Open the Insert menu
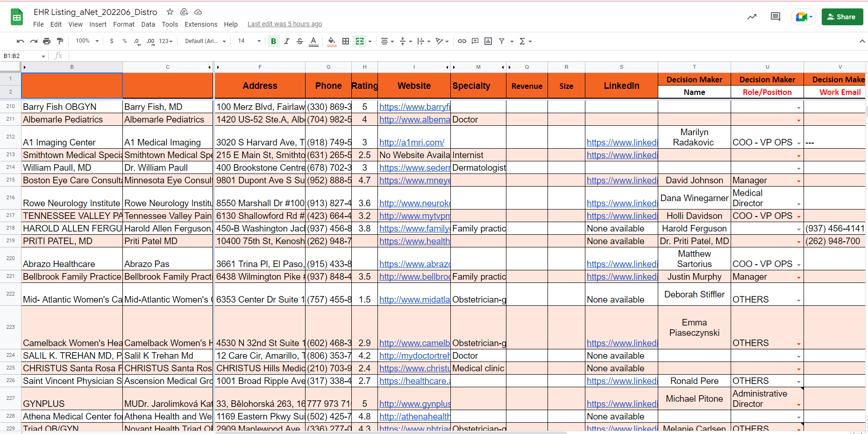This screenshot has height=434, width=868. coord(98,24)
